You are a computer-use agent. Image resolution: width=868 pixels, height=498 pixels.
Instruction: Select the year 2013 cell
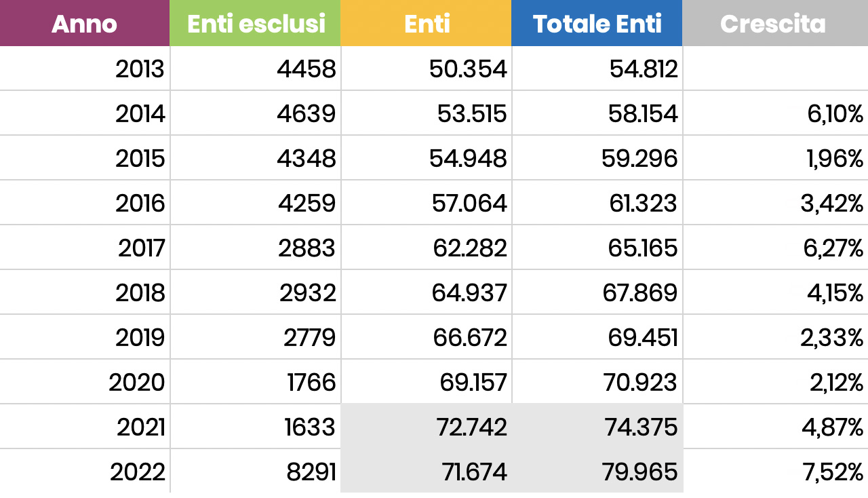(140, 69)
